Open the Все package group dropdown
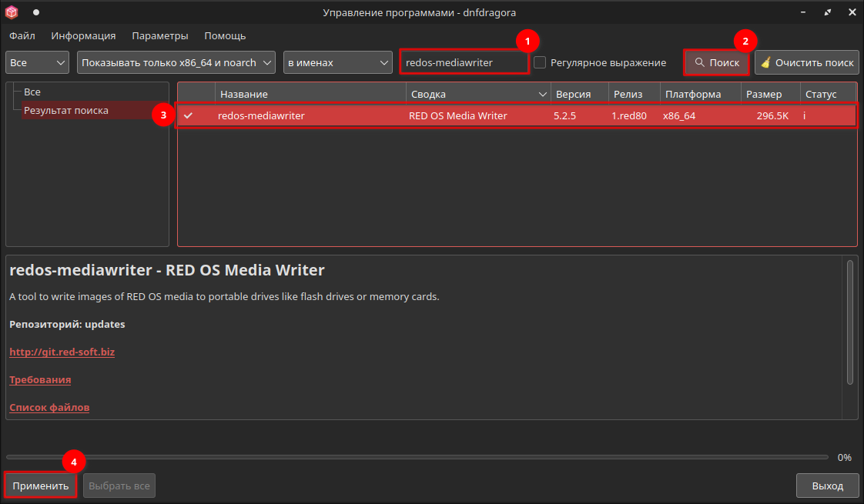864x504 pixels. (x=37, y=62)
